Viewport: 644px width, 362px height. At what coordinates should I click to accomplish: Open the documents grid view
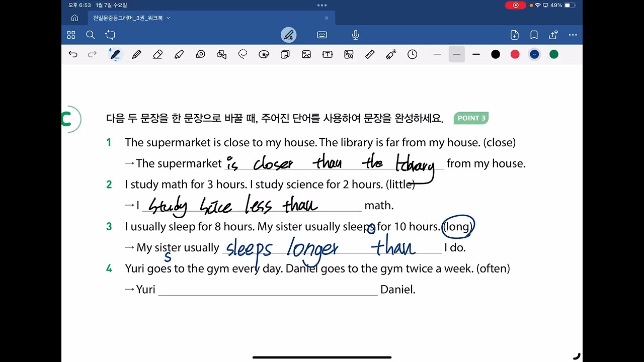coord(71,35)
